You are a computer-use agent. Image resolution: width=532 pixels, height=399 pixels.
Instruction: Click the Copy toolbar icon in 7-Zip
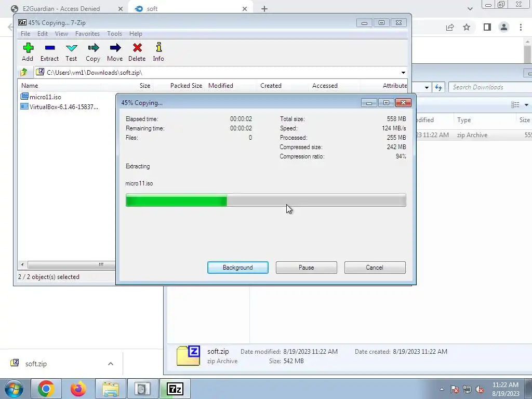(x=93, y=52)
